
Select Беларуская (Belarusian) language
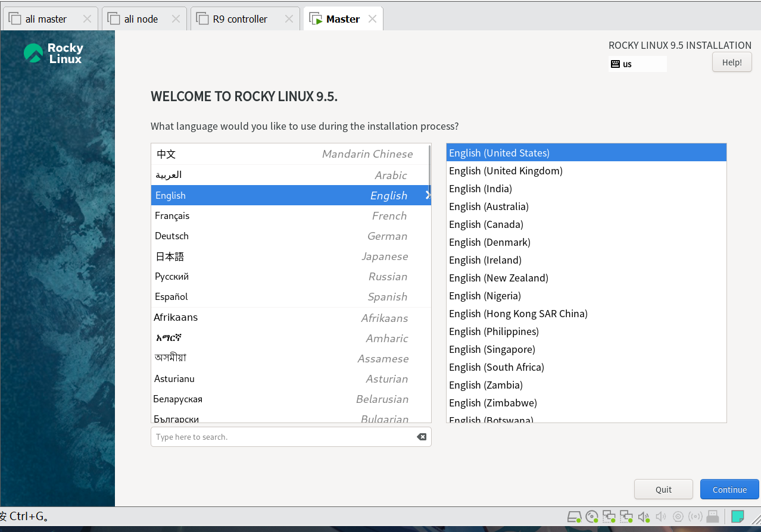(x=291, y=399)
